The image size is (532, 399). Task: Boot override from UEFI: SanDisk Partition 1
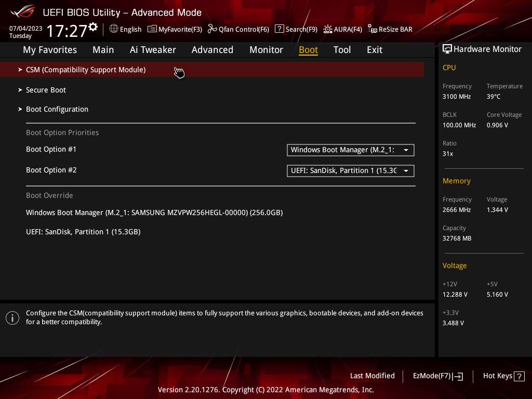click(83, 232)
